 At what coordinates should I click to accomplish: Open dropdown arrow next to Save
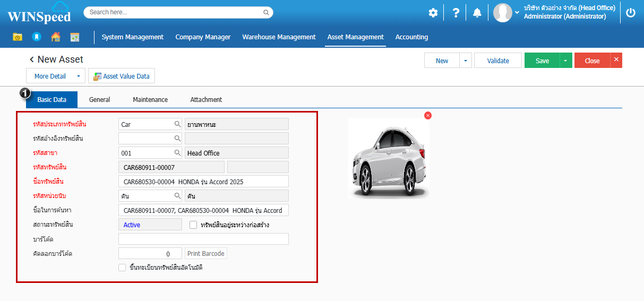pyautogui.click(x=565, y=61)
